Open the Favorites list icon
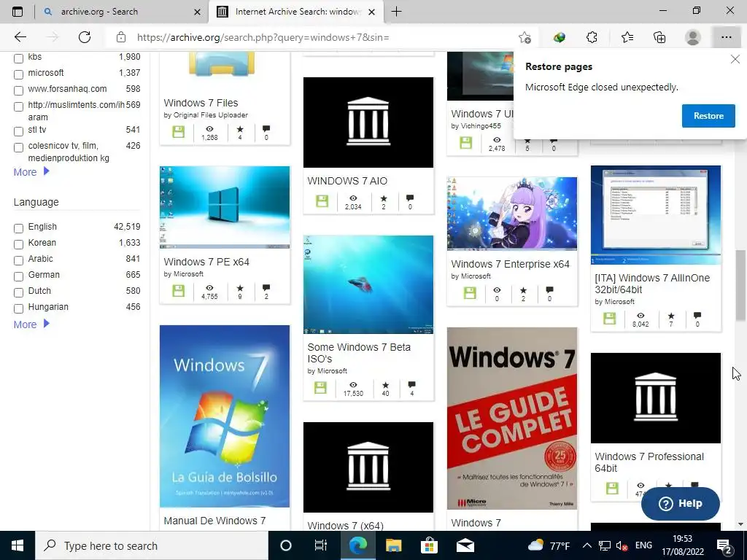The height and width of the screenshot is (560, 747). 627,37
